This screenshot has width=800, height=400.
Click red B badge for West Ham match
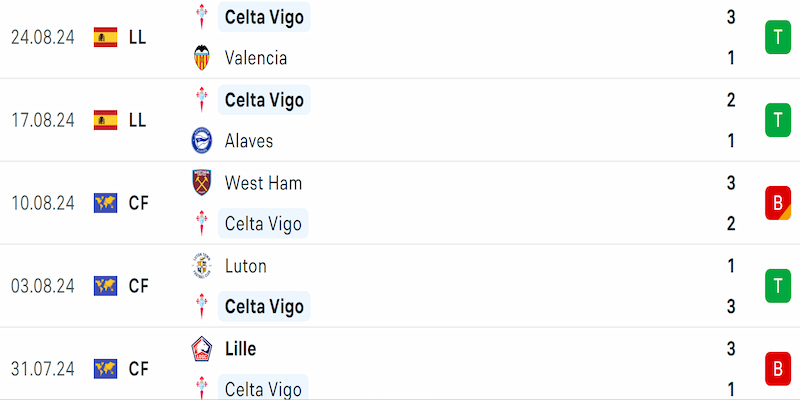tap(778, 203)
